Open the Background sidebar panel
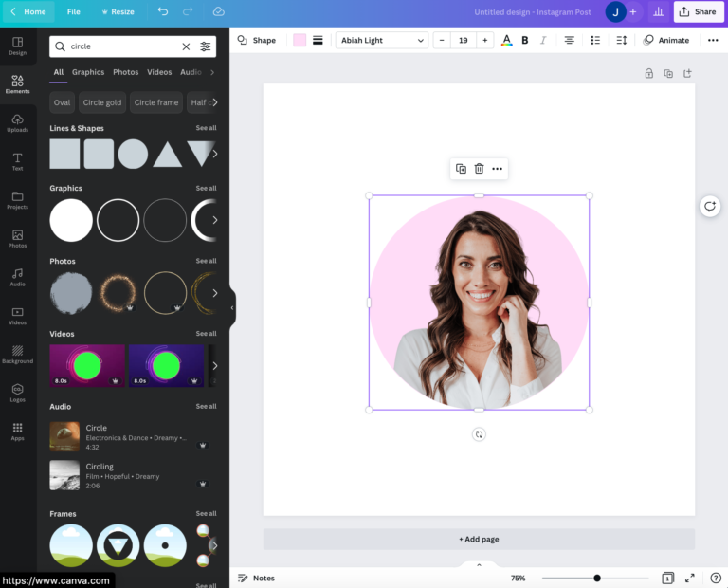This screenshot has width=728, height=588. pyautogui.click(x=18, y=355)
